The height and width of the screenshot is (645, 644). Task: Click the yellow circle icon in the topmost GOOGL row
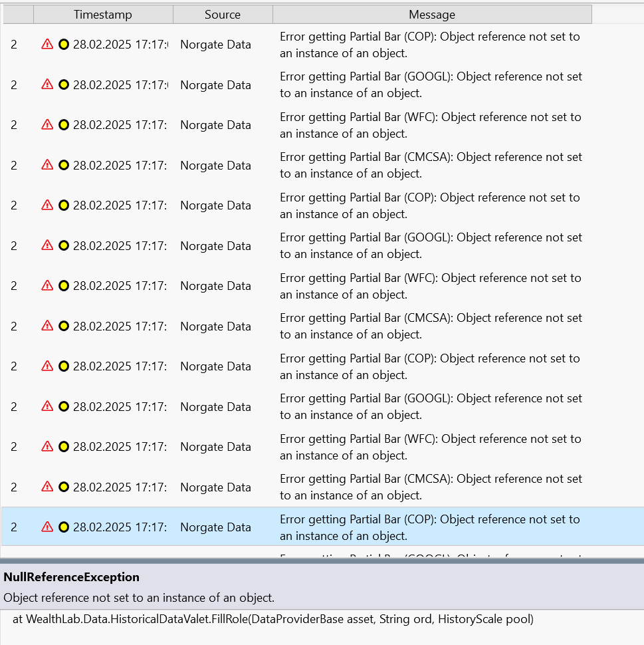click(x=64, y=84)
